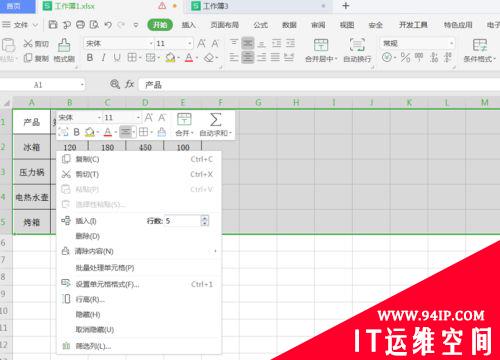Toggle Bold in the mini toolbar
Image resolution: width=500 pixels, height=360 pixels.
click(76, 132)
